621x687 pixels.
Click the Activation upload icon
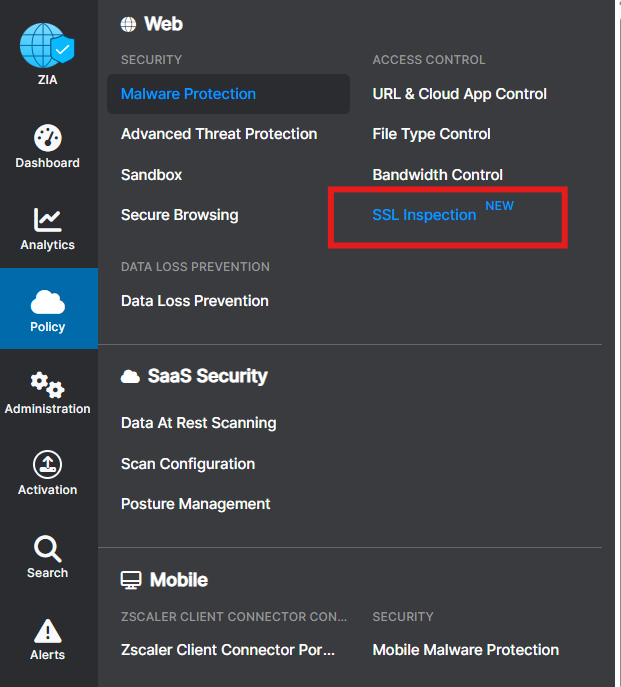(x=47, y=465)
